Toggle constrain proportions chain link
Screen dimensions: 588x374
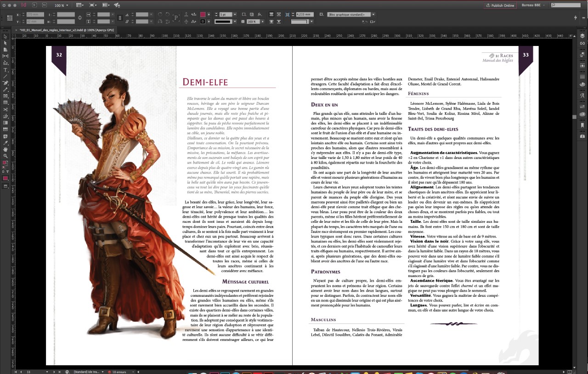click(80, 18)
